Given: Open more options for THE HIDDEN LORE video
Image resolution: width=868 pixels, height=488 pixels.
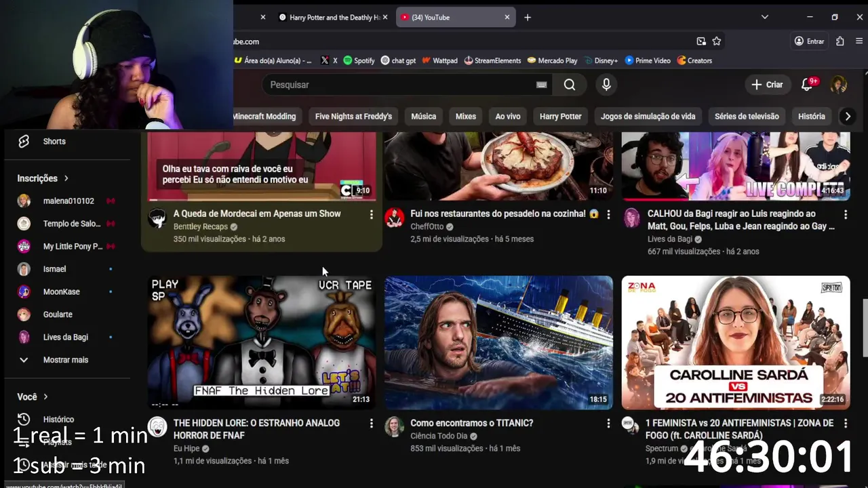Looking at the screenshot, I should [371, 424].
